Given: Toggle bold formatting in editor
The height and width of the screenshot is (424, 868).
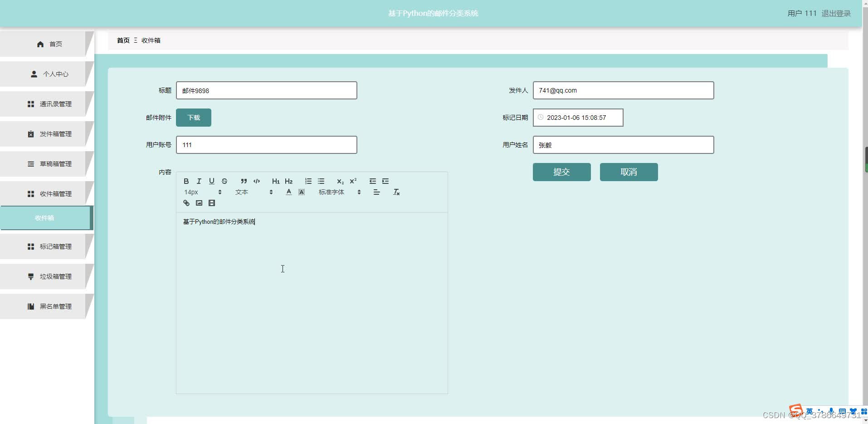Looking at the screenshot, I should click(186, 181).
